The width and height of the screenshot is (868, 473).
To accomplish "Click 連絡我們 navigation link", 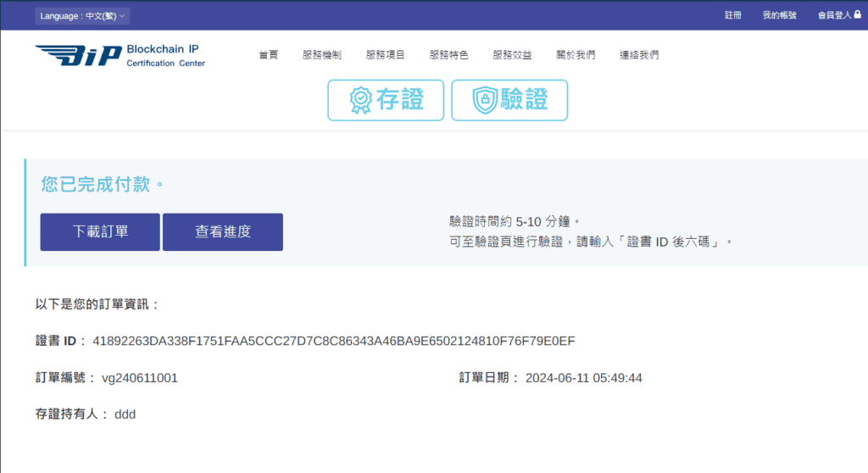I will pos(639,55).
